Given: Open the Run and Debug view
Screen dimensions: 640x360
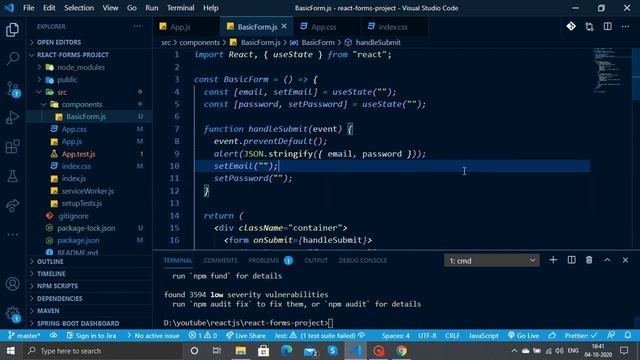Looking at the screenshot, I should click(12, 118).
